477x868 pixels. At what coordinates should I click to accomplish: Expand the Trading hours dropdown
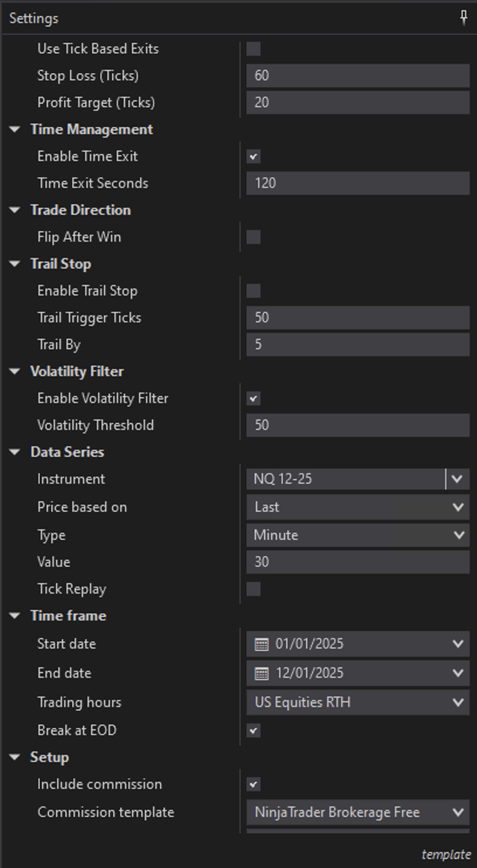358,702
